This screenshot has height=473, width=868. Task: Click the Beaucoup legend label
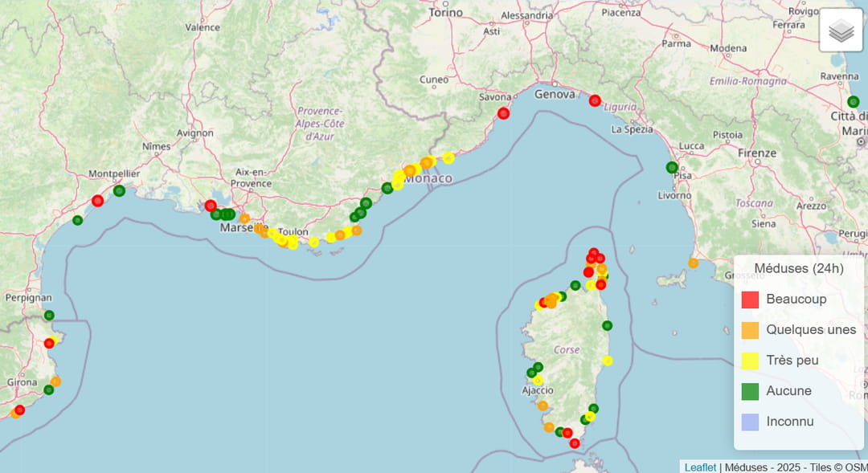(x=796, y=300)
